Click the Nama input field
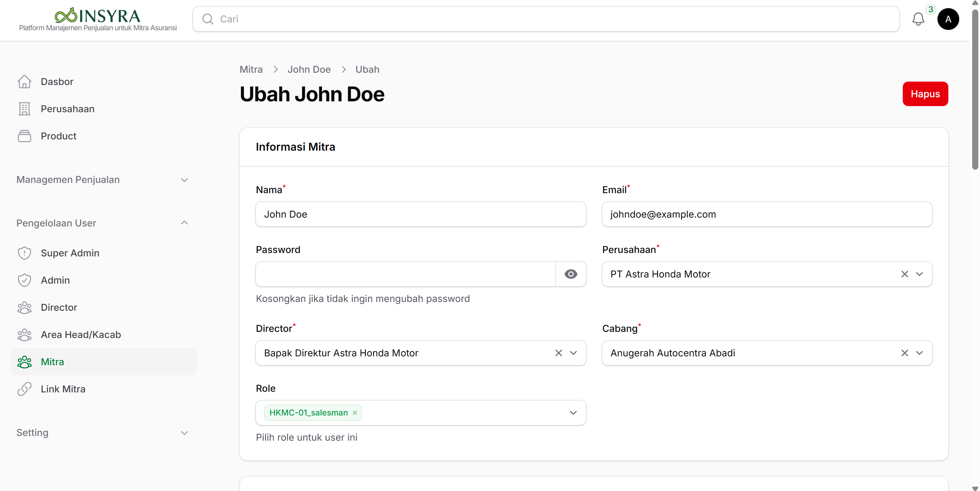This screenshot has width=980, height=491. point(421,214)
